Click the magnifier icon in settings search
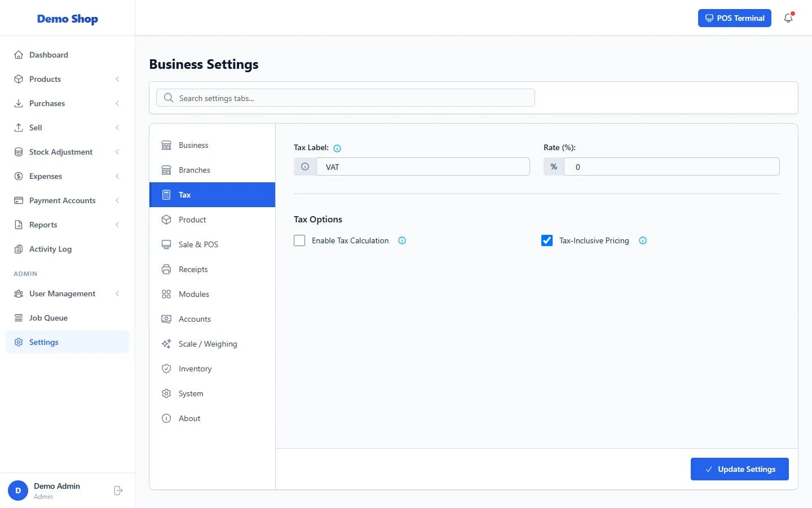 point(168,98)
